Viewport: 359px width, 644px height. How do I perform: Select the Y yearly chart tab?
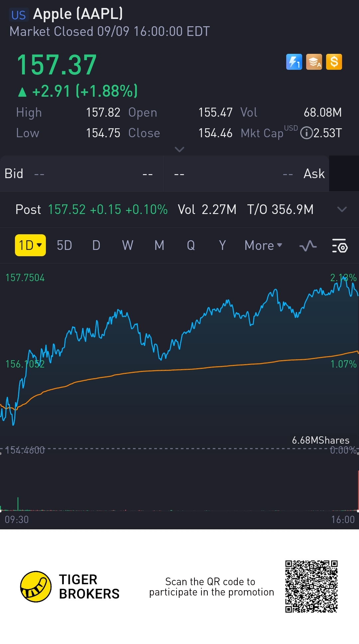coord(222,246)
